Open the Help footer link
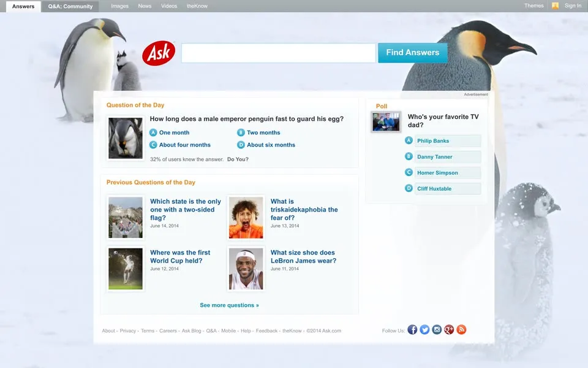 246,331
